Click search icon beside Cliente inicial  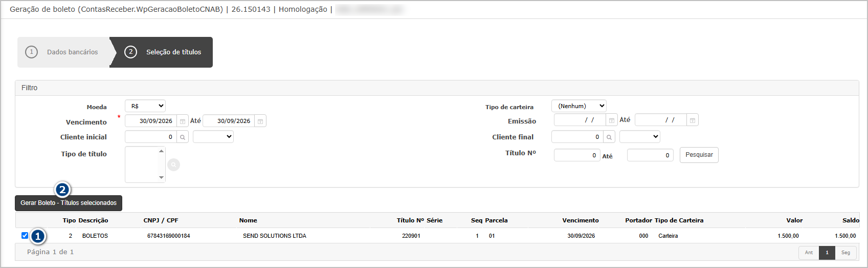183,137
